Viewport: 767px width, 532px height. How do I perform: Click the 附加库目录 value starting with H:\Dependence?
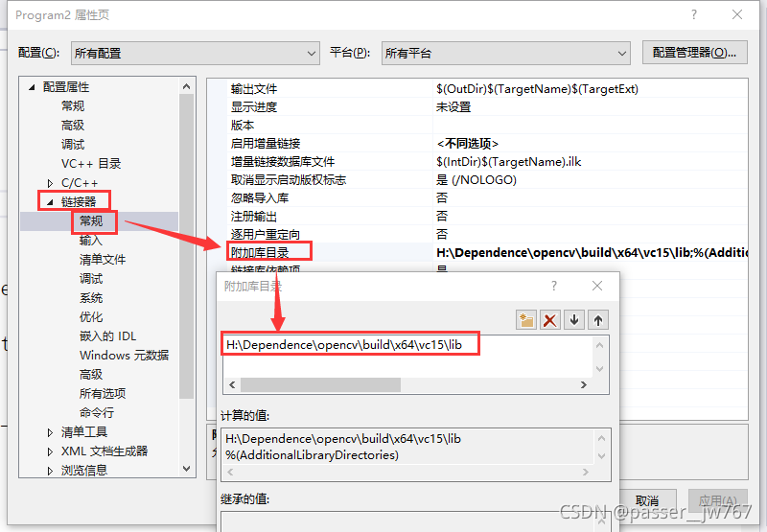coord(592,252)
